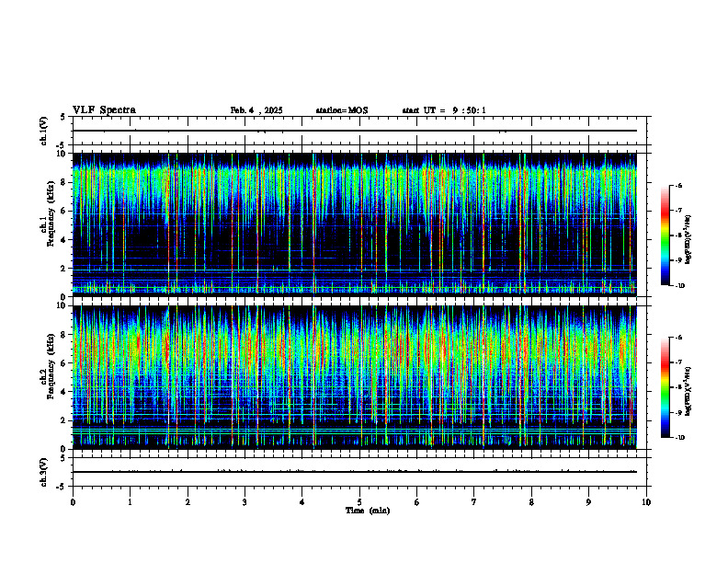The image size is (728, 563).
Task: Click the ch.3 voltage waveform trace
Action: (x=354, y=472)
